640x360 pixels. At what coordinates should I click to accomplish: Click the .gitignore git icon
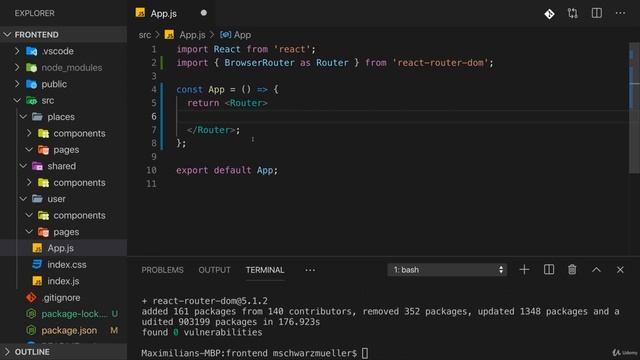pos(31,298)
